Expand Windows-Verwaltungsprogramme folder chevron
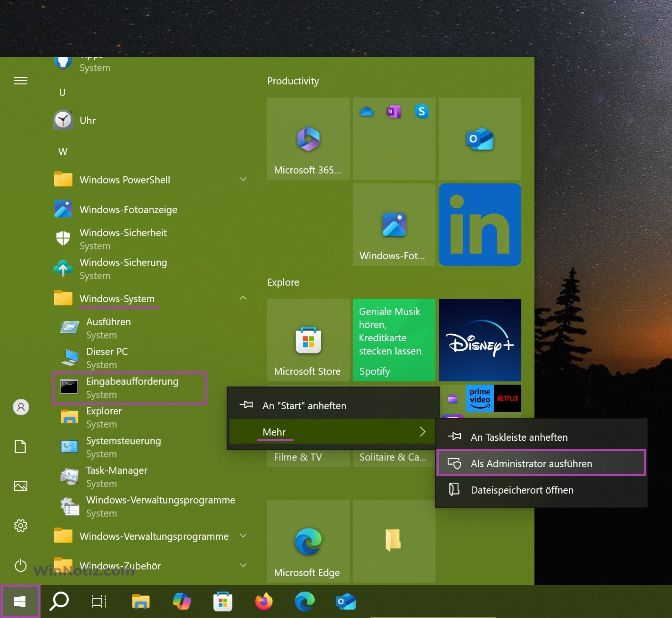The image size is (672, 618). [x=243, y=536]
